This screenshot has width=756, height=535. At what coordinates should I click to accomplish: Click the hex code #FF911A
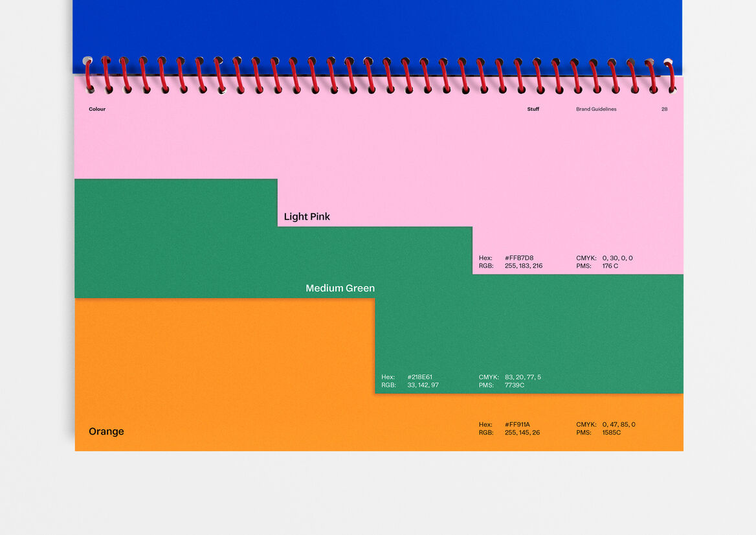point(517,425)
